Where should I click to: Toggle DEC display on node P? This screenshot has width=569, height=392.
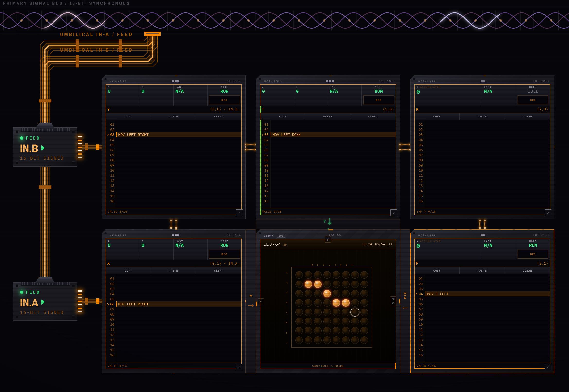coord(533,254)
